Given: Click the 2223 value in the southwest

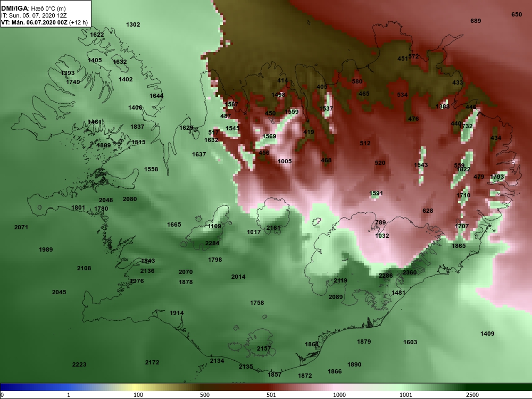Looking at the screenshot, I should click(x=79, y=364).
